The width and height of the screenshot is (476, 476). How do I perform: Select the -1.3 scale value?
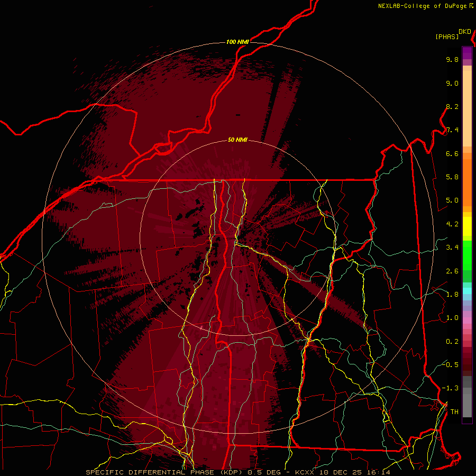click(x=450, y=388)
